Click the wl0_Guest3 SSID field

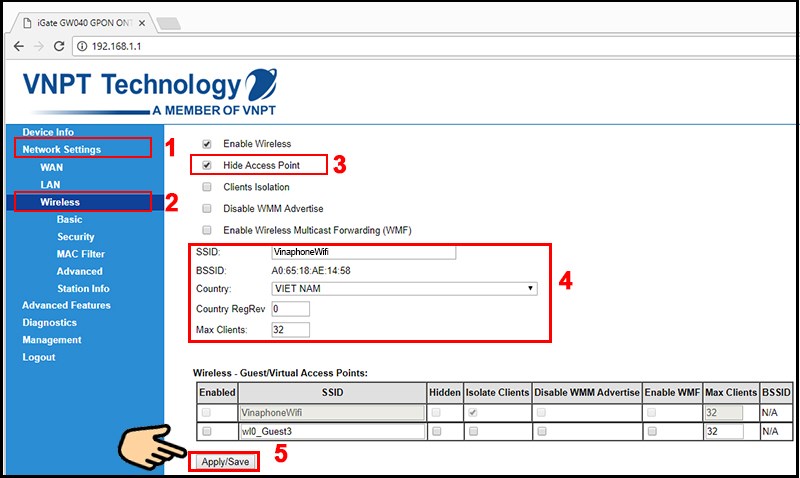(x=332, y=432)
